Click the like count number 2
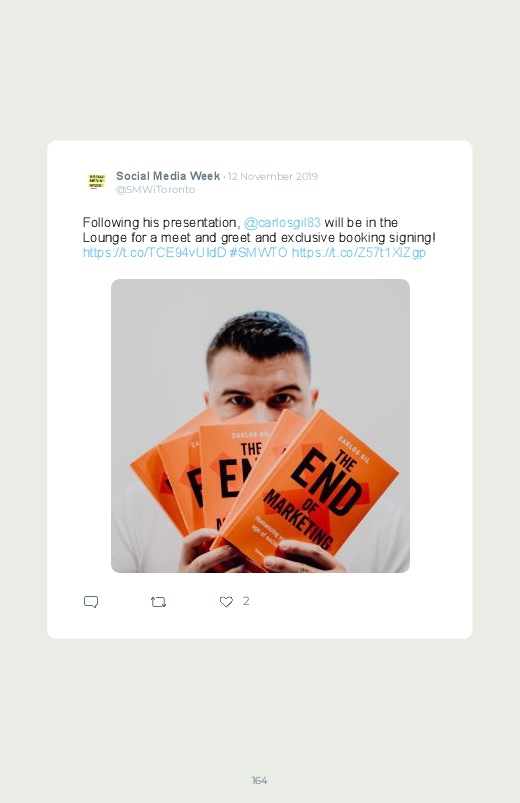 coord(246,601)
